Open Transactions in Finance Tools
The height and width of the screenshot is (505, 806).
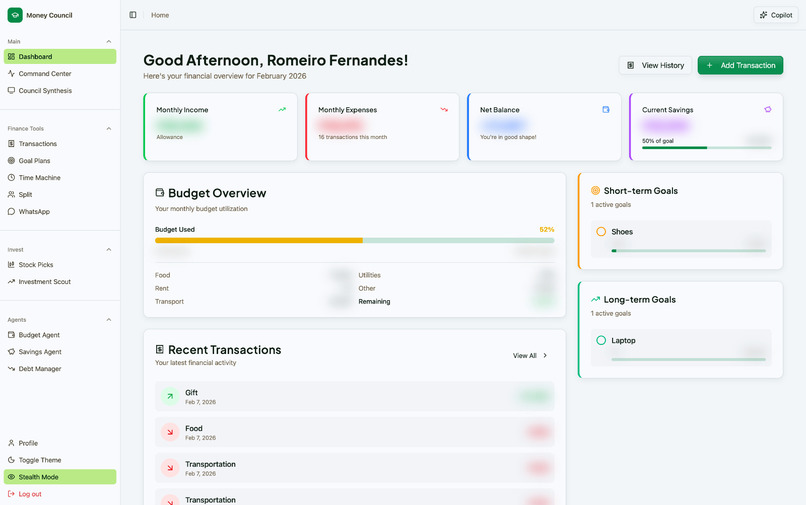click(60, 143)
